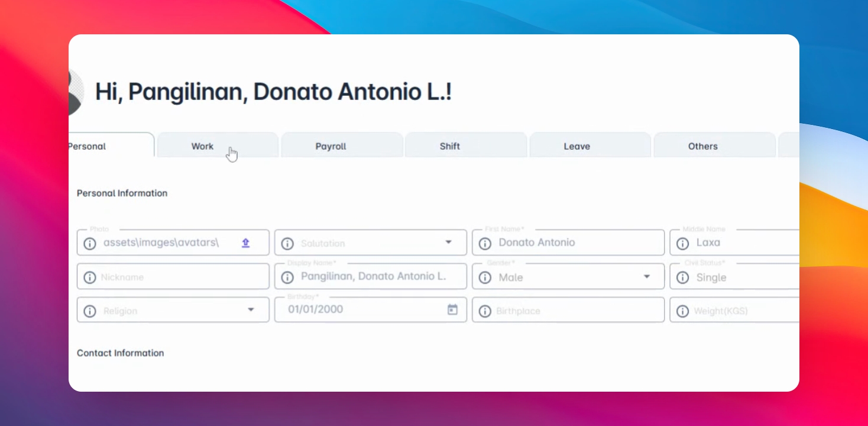Click the Display Name input field
This screenshot has height=426, width=868.
[371, 276]
